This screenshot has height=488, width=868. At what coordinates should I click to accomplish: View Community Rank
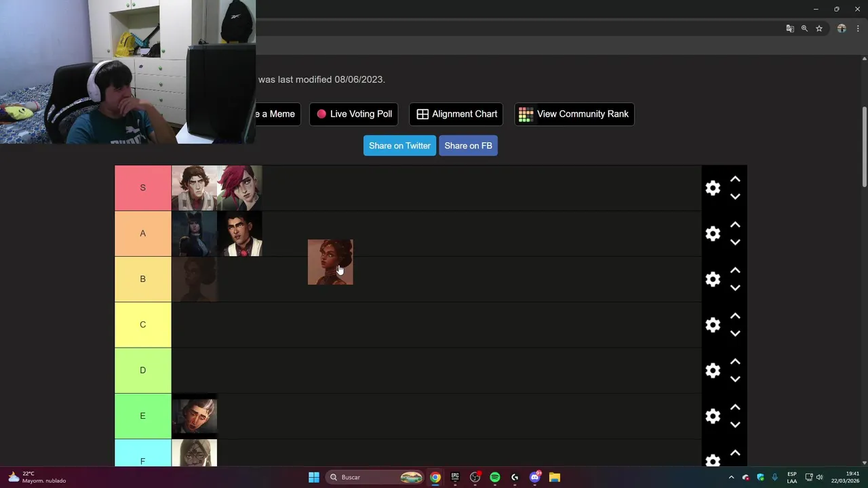(x=574, y=114)
